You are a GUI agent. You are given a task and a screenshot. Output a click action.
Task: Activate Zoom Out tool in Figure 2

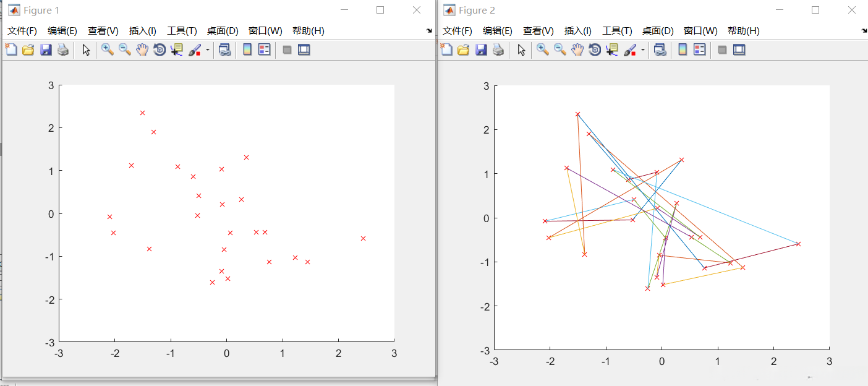pos(560,50)
